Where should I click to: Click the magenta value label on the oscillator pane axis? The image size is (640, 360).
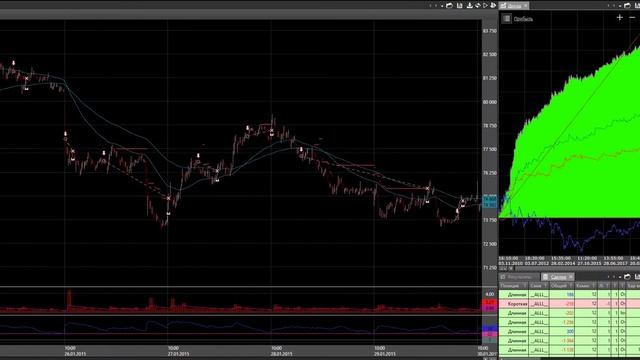[x=489, y=334]
